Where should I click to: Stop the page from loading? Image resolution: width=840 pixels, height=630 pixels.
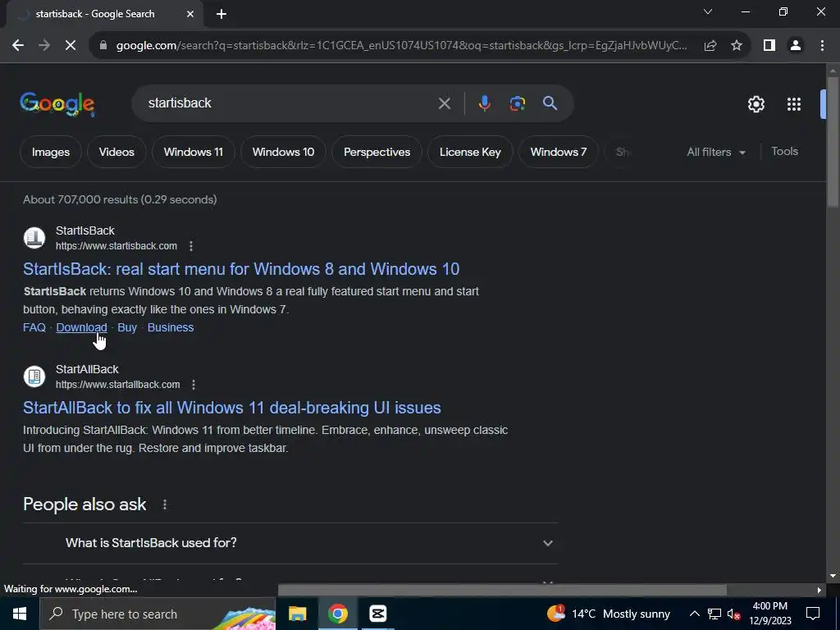71,46
